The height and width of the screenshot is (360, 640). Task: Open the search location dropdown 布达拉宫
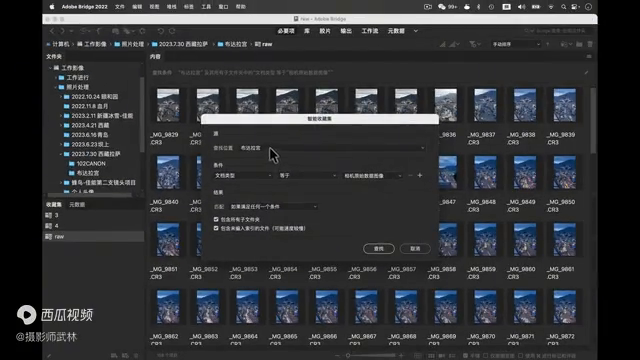332,148
